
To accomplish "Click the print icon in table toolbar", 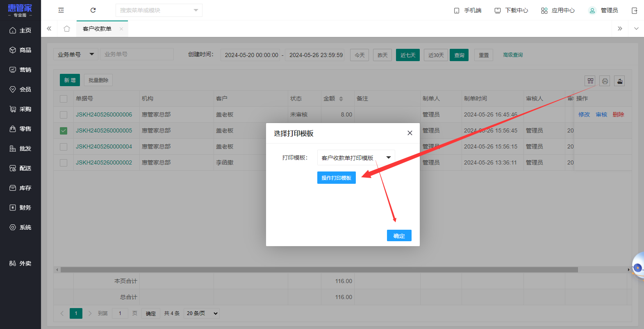I will click(x=605, y=81).
